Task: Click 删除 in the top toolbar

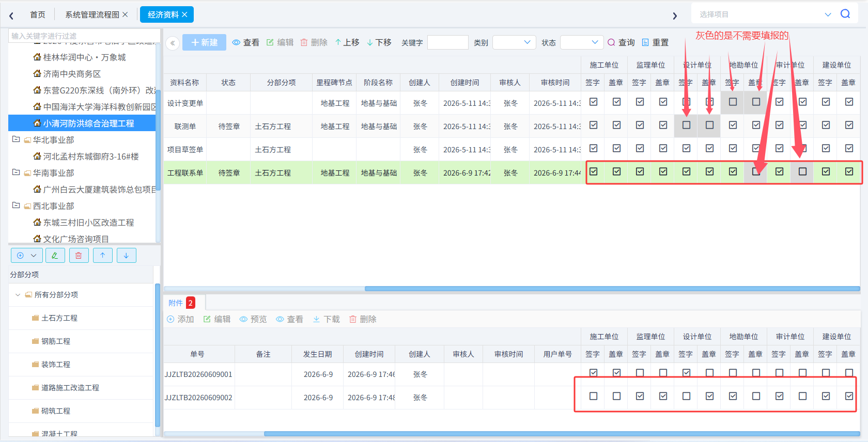Action: click(314, 42)
